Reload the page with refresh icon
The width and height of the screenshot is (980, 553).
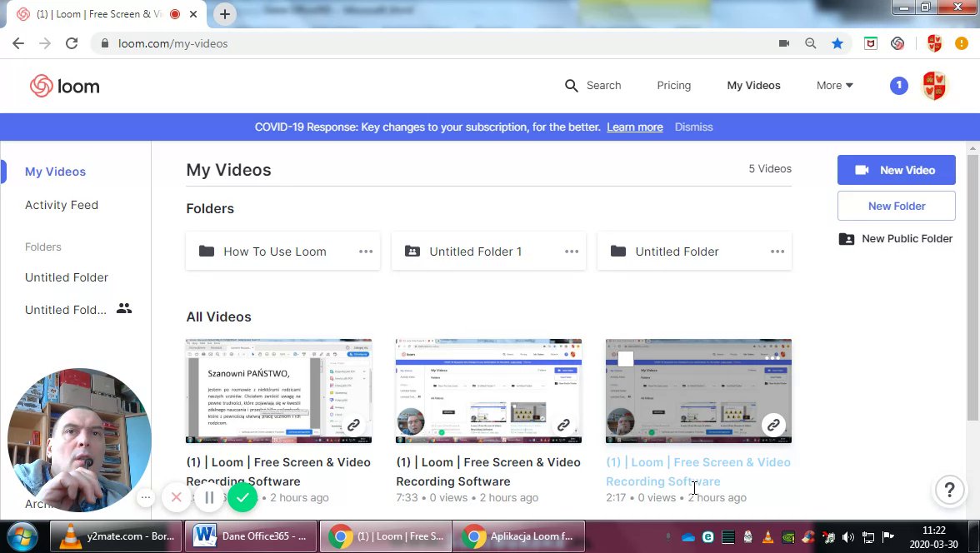pos(72,43)
